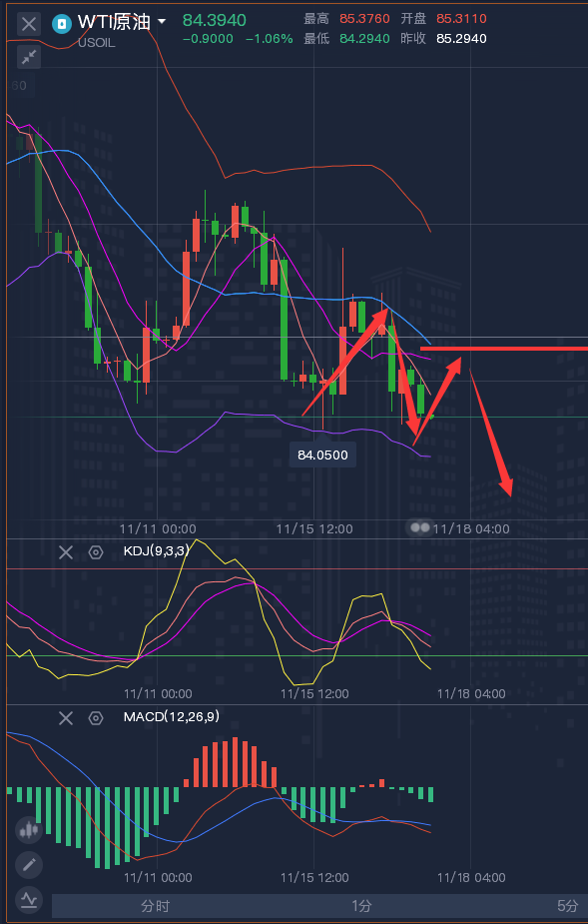Click the 最高 value 85.3760
Image resolution: width=588 pixels, height=924 pixels.
[x=364, y=19]
